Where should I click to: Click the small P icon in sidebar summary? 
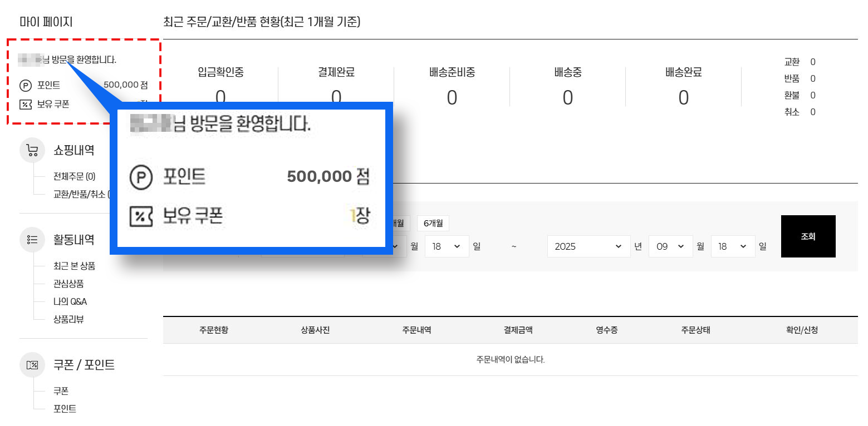(x=25, y=86)
